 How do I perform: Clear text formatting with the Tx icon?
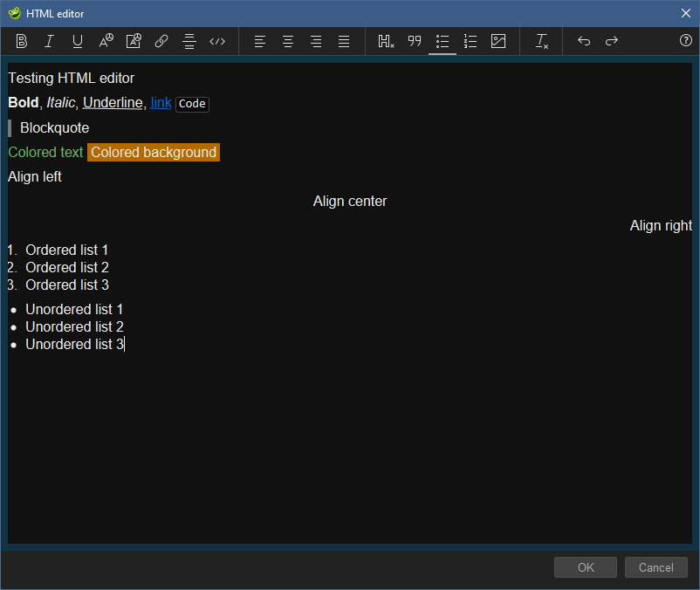coord(540,41)
